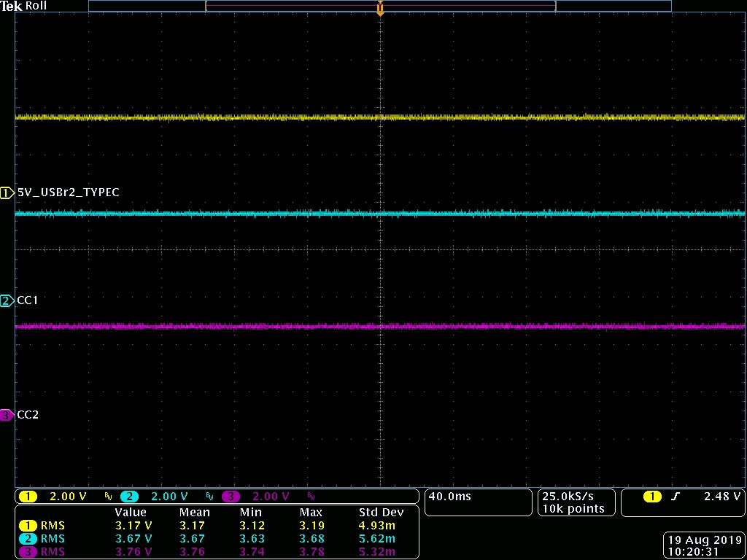This screenshot has width=747, height=560.
Task: Click the Channel 3 badge in the measurement table
Action: (29, 551)
